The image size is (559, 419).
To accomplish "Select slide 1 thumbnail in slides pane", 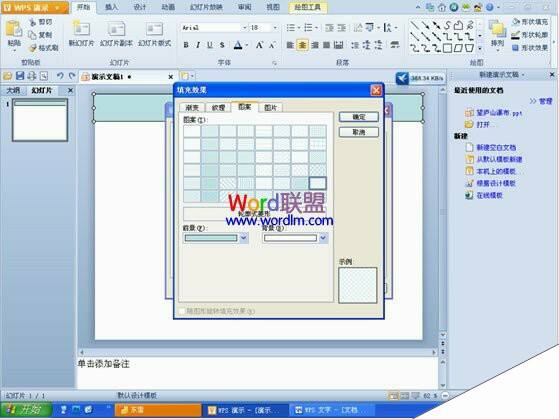I will [40, 120].
